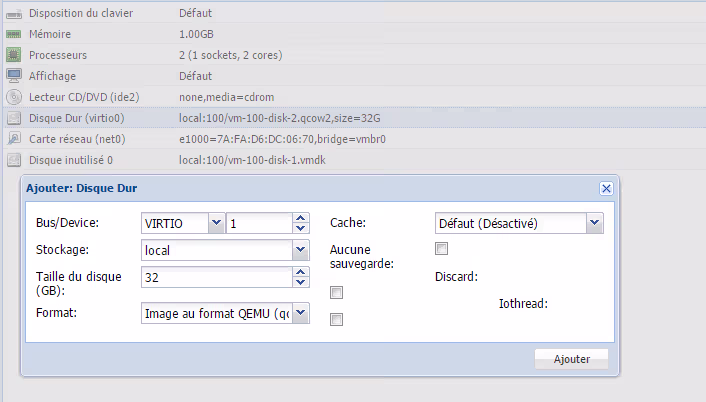Click the display monitor icon beside Affichage

coord(14,76)
